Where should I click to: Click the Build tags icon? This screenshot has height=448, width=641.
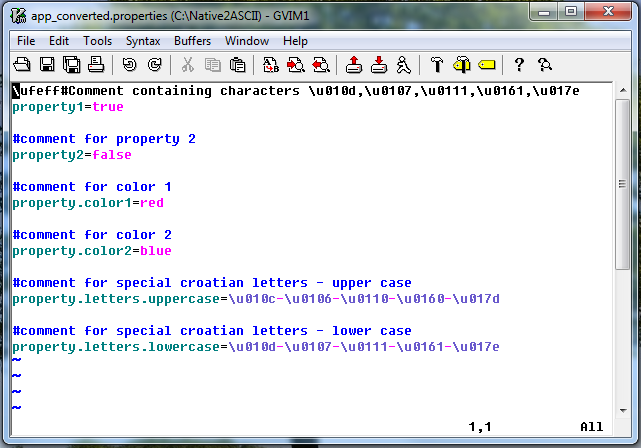pyautogui.click(x=462, y=65)
